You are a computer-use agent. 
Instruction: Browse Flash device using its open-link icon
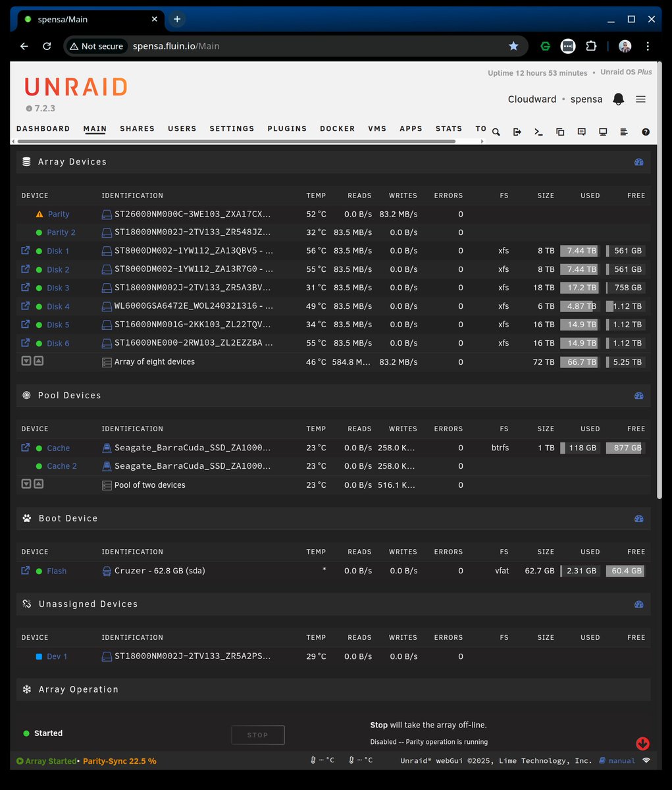26,570
